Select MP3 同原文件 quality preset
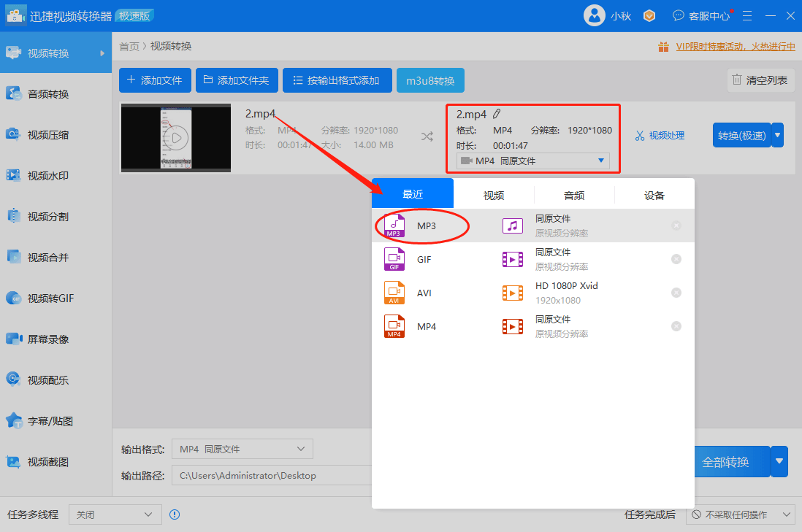Screen dimensions: 802x532 click(x=561, y=225)
